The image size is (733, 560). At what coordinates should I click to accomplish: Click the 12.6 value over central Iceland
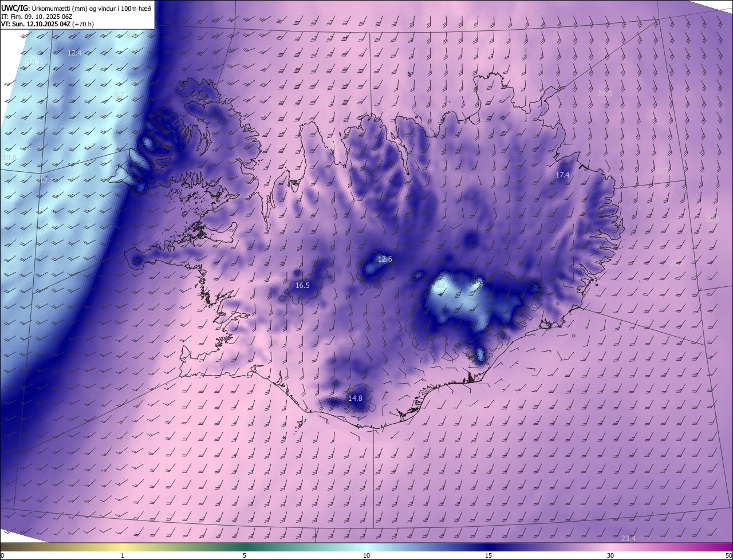[x=385, y=259]
